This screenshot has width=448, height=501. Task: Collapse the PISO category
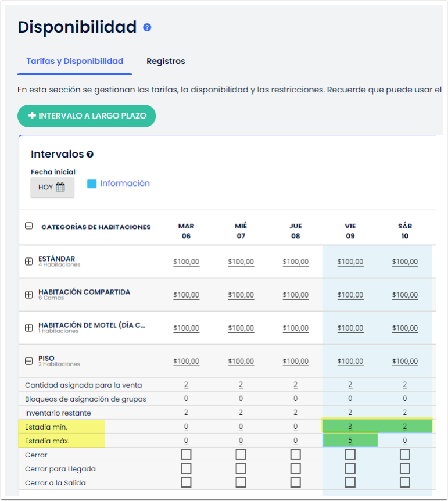[28, 361]
